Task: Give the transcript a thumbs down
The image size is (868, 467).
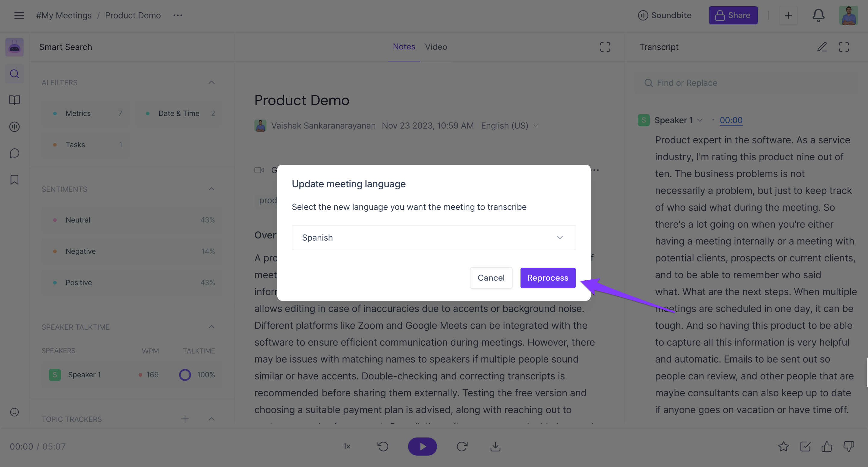Action: point(848,447)
